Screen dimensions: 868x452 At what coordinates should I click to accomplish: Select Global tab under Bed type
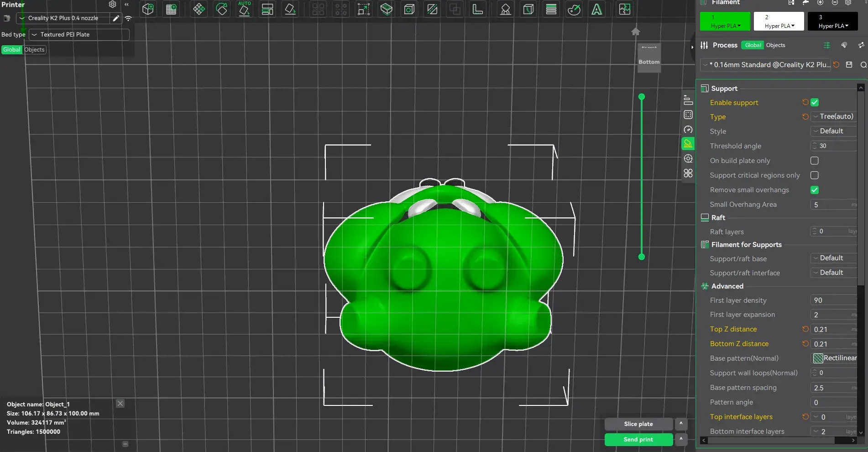(12, 50)
